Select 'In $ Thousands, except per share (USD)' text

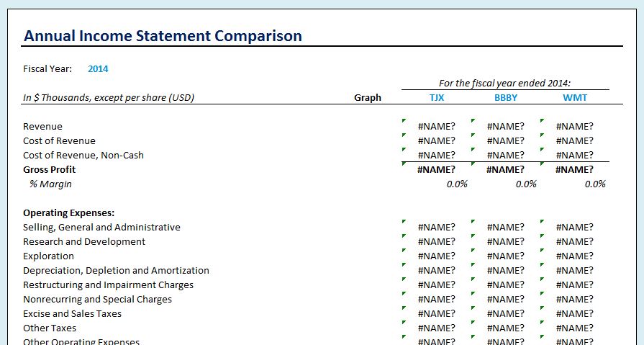pos(109,98)
